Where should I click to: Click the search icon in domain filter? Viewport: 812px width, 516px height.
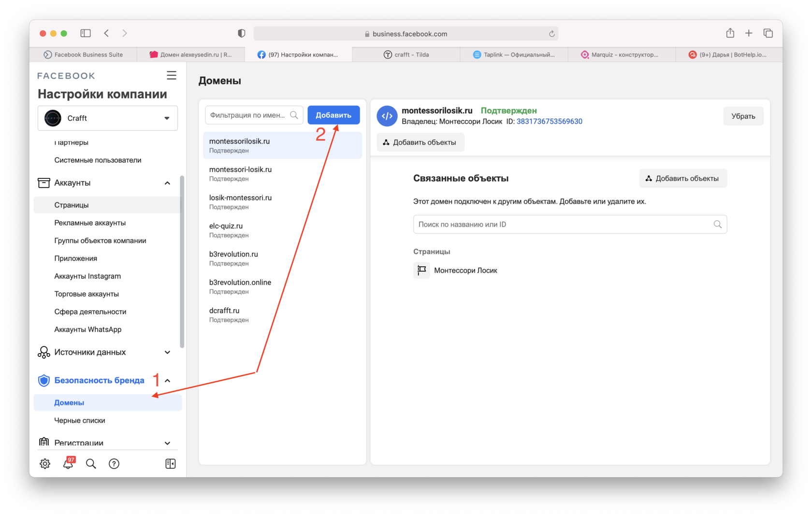[294, 115]
